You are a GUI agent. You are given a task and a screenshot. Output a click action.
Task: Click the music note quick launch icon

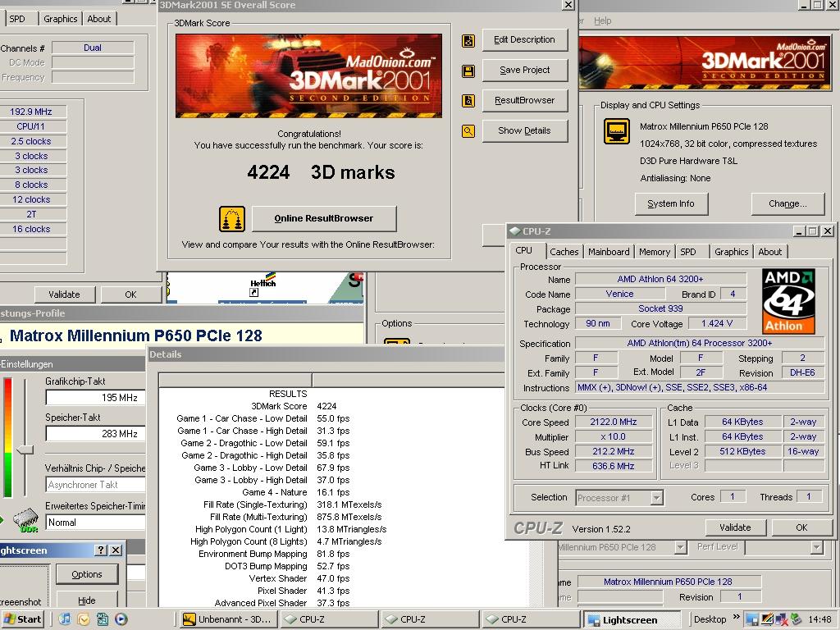pyautogui.click(x=65, y=619)
